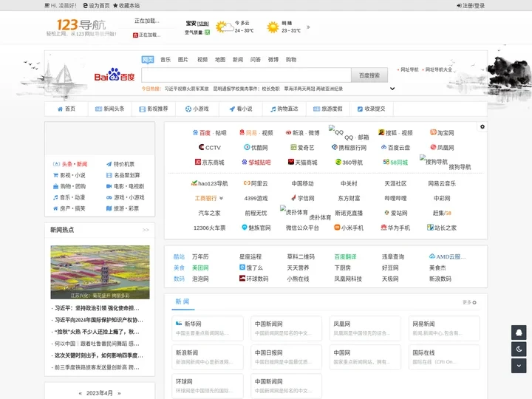Click 收藏本站 in the top bar

[126, 5]
